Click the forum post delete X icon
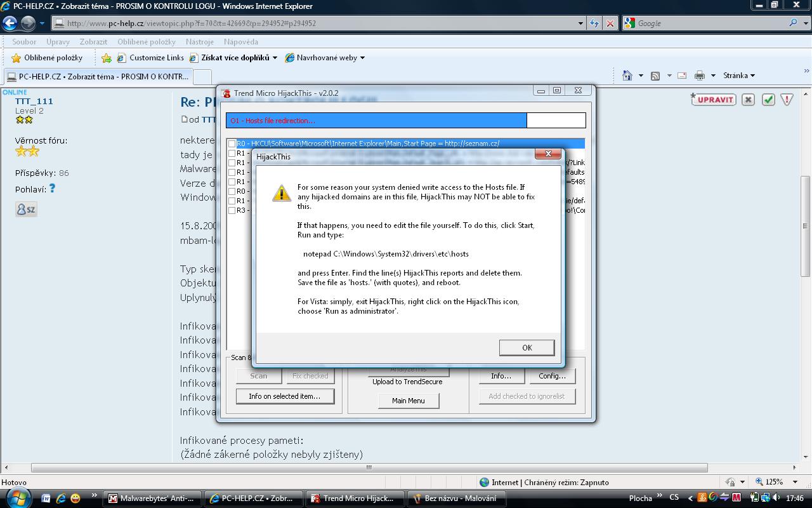The height and width of the screenshot is (508, 812). click(748, 100)
